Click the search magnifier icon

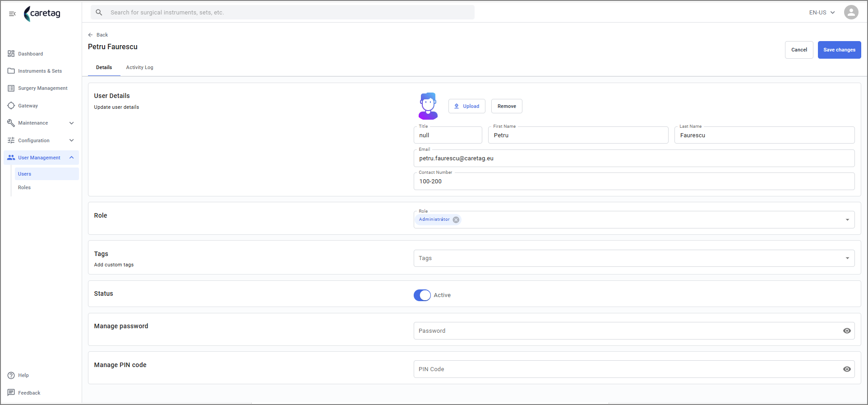tap(99, 12)
